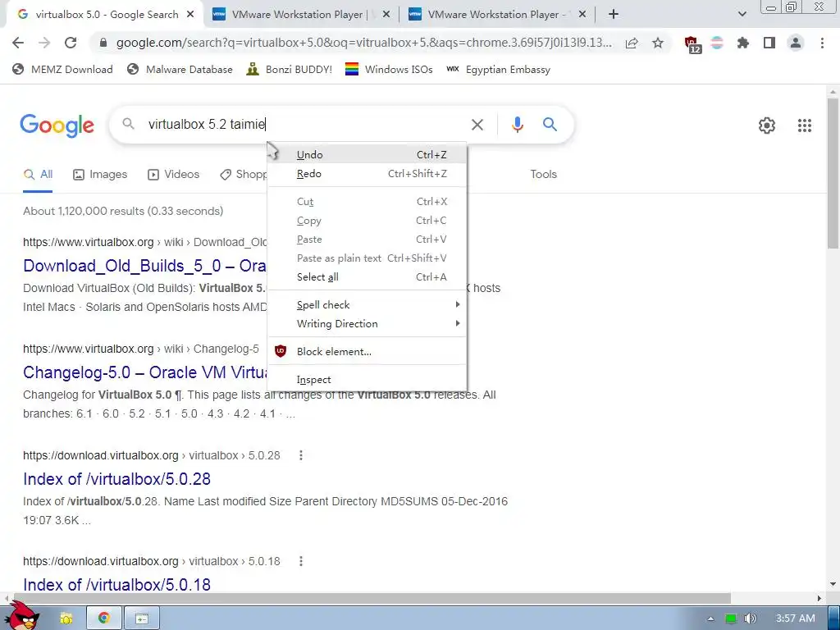Open the third taskbar application window icon
The width and height of the screenshot is (840, 630).
click(142, 619)
